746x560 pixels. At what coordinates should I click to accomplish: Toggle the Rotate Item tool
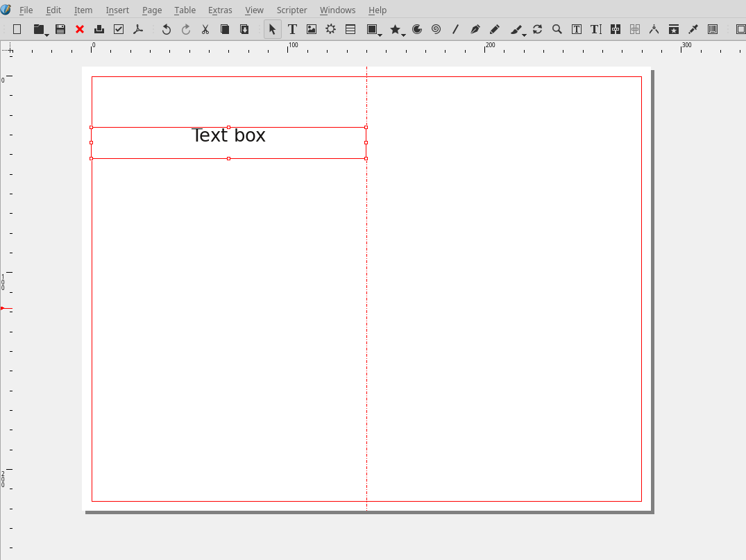(537, 29)
